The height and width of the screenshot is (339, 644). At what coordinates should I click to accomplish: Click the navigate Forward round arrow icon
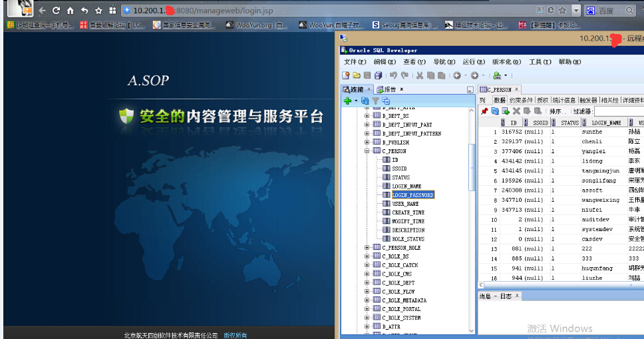[475, 75]
